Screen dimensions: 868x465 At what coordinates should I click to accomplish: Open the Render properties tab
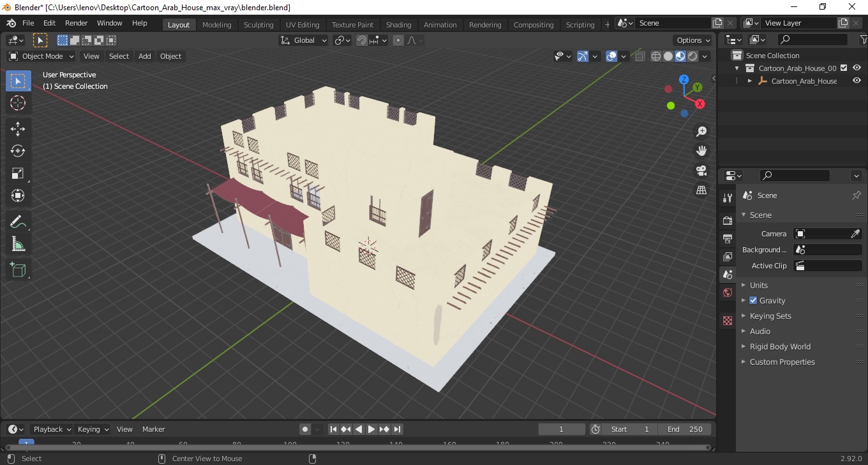[727, 220]
